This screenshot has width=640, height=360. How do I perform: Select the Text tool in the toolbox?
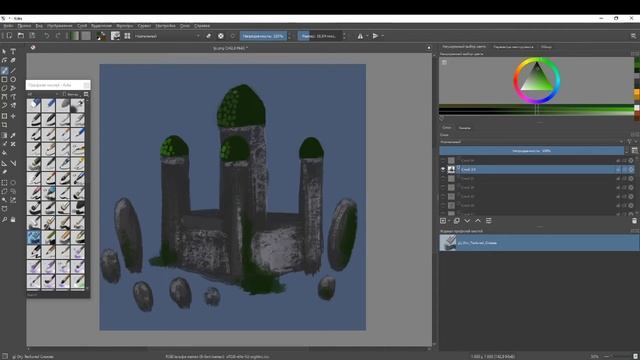pyautogui.click(x=13, y=51)
